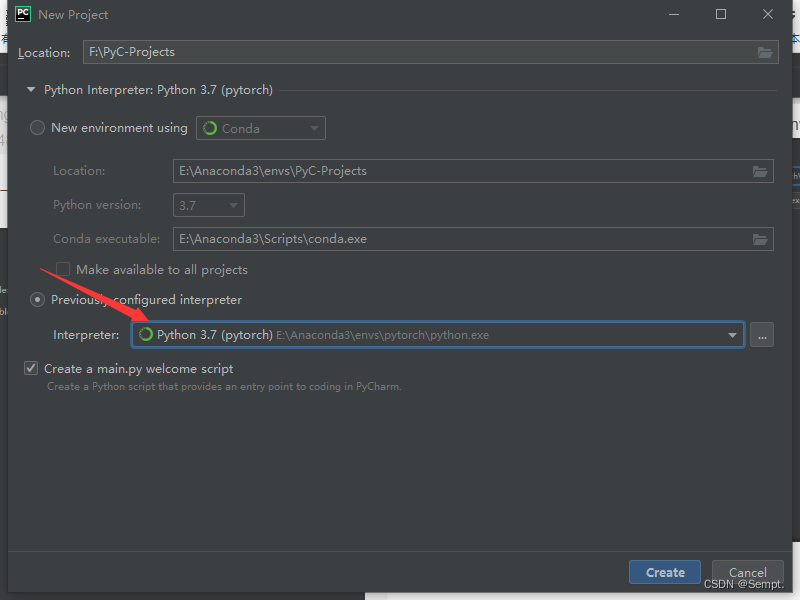Open interpreter settings with the ellipsis button
The width and height of the screenshot is (800, 600).
click(762, 335)
